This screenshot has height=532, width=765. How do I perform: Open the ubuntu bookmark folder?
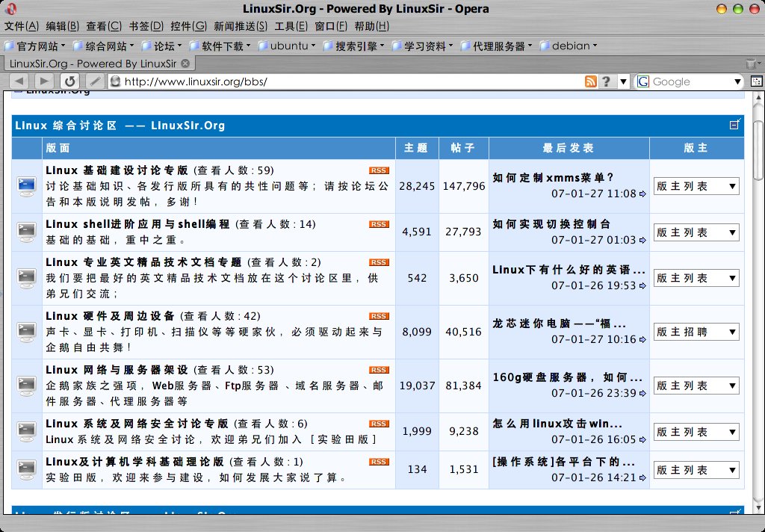(x=287, y=46)
